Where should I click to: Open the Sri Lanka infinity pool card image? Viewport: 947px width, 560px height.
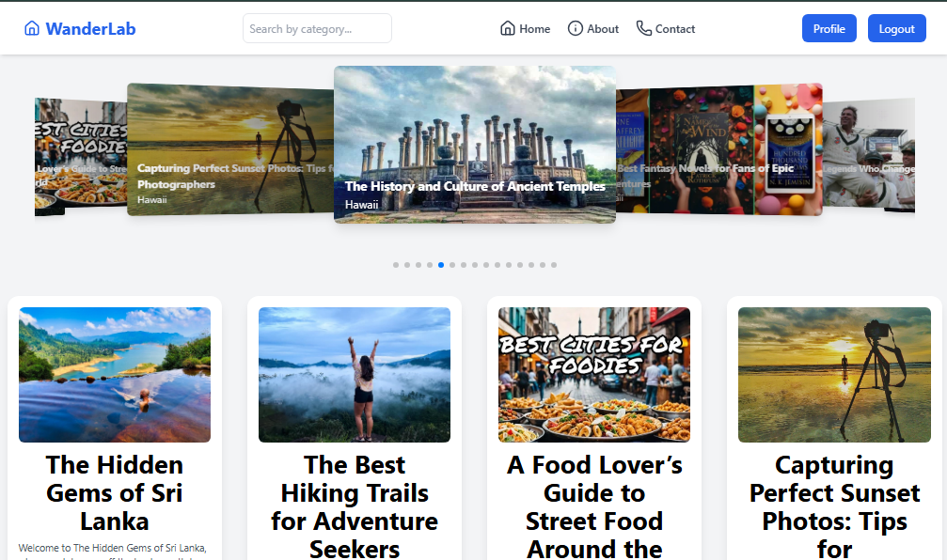115,375
